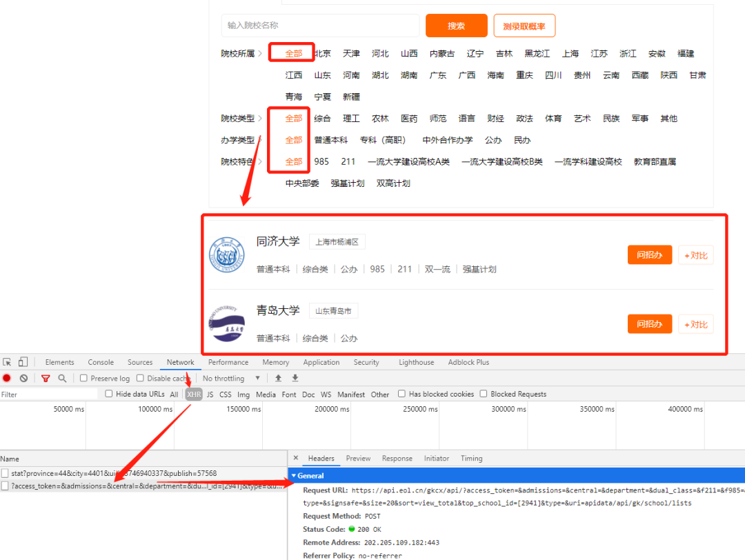Tick the checkbox beside ?access_token= request
This screenshot has width=745, height=560.
5,486
